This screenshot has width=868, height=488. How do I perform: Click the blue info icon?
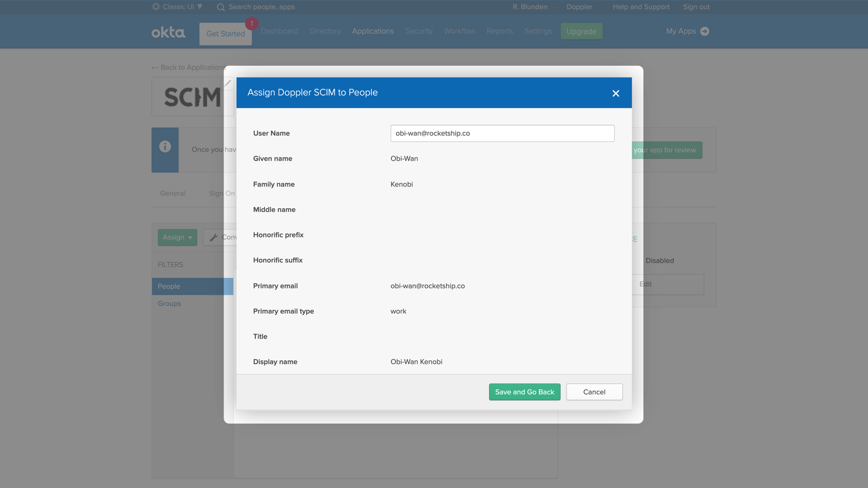tap(165, 147)
